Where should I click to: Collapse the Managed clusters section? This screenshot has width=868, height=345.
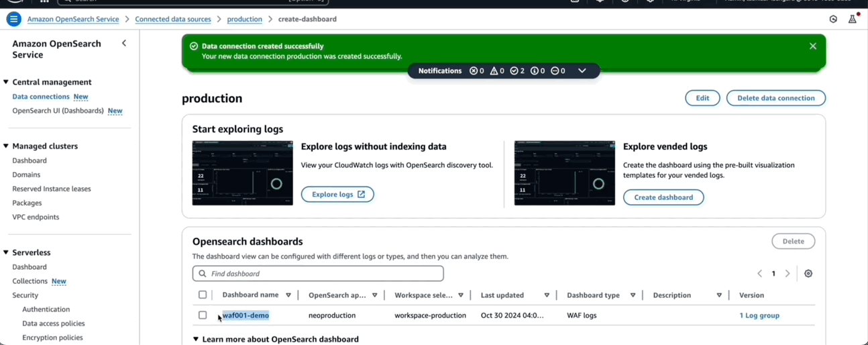(6, 146)
